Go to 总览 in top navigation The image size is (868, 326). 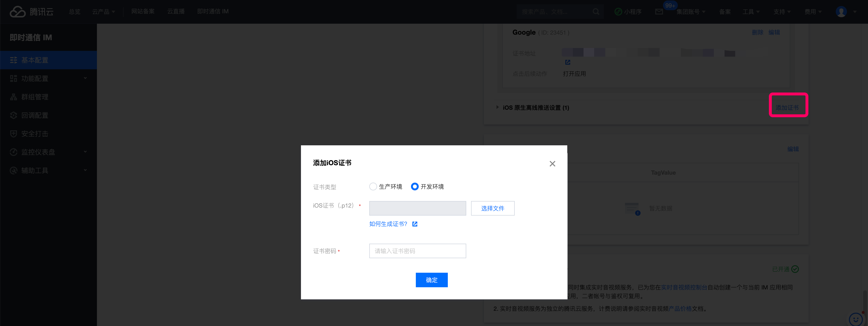(74, 12)
